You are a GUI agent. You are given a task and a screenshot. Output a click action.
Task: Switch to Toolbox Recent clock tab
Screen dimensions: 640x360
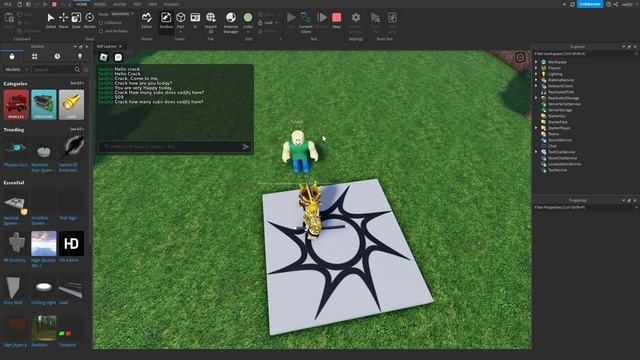pyautogui.click(x=57, y=56)
